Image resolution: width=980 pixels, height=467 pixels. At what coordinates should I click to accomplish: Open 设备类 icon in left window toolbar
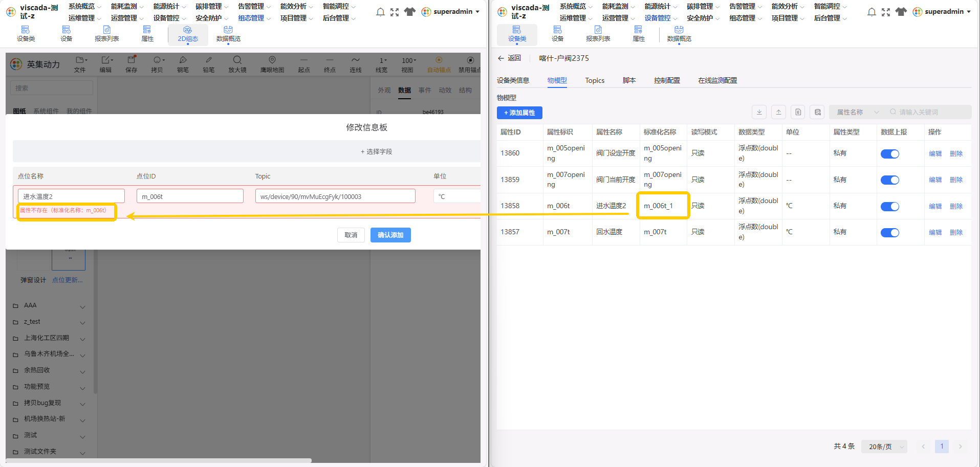click(x=26, y=34)
